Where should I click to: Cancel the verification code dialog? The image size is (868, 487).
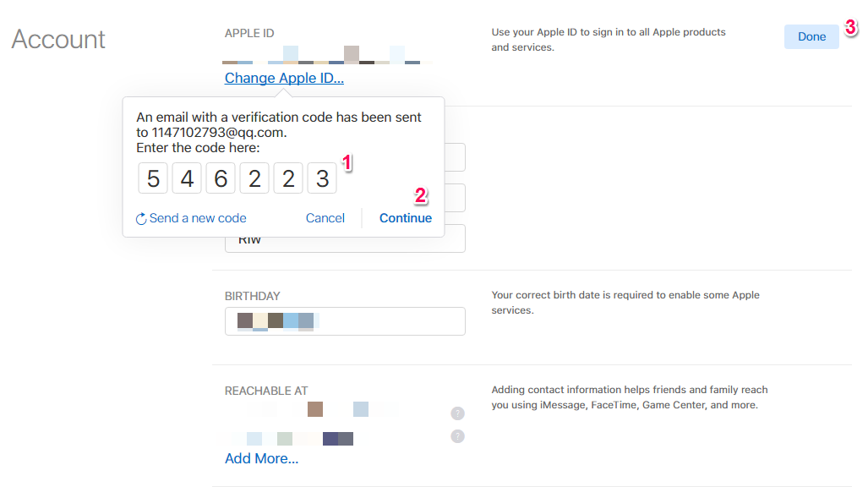pyautogui.click(x=325, y=218)
